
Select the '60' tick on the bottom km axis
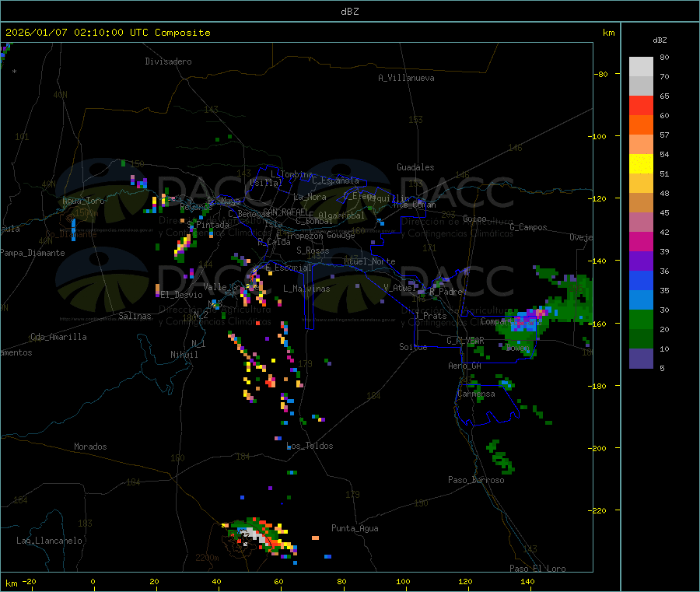(x=279, y=582)
